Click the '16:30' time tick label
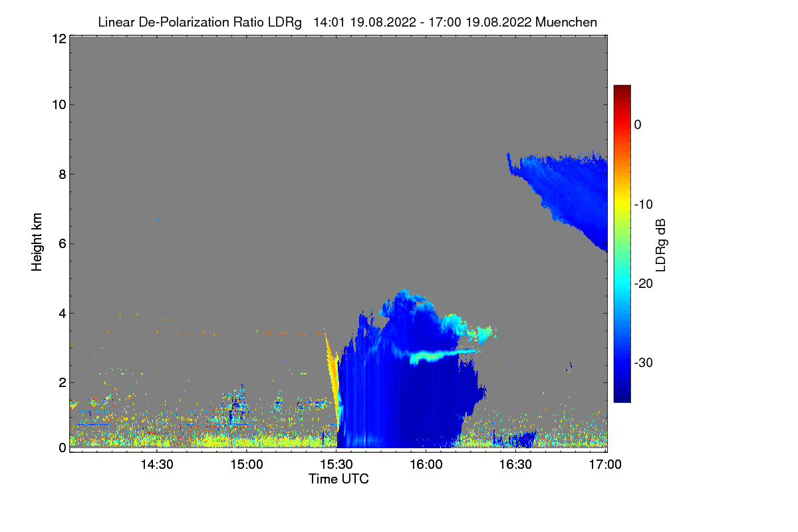The image size is (798, 532). [516, 465]
